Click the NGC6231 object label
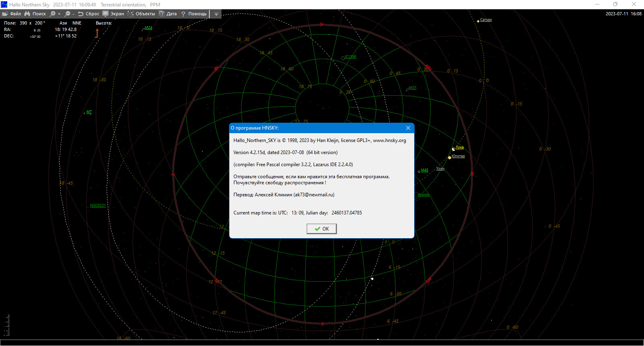644x346 pixels. [x=98, y=206]
